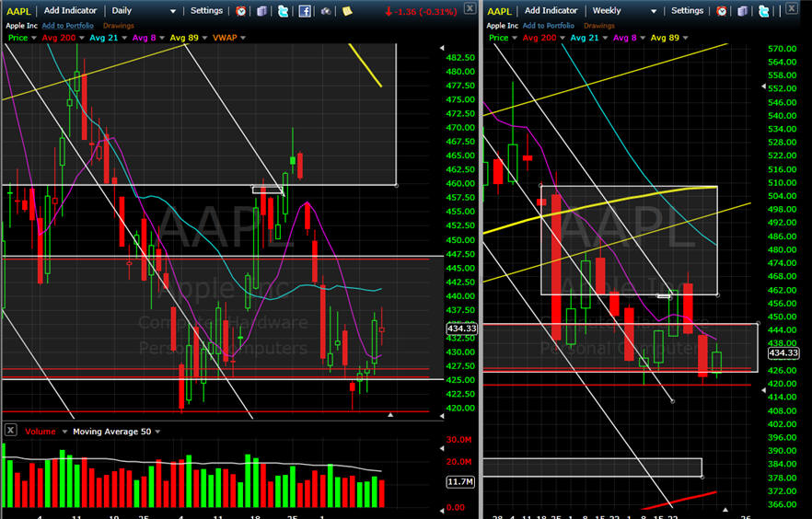812x519 pixels.
Task: Click the 20.0M label on volume axis
Action: coord(458,462)
